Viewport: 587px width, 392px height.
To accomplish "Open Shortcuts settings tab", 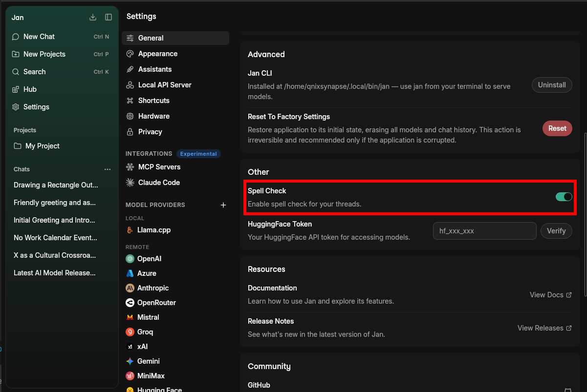I will coord(175,101).
